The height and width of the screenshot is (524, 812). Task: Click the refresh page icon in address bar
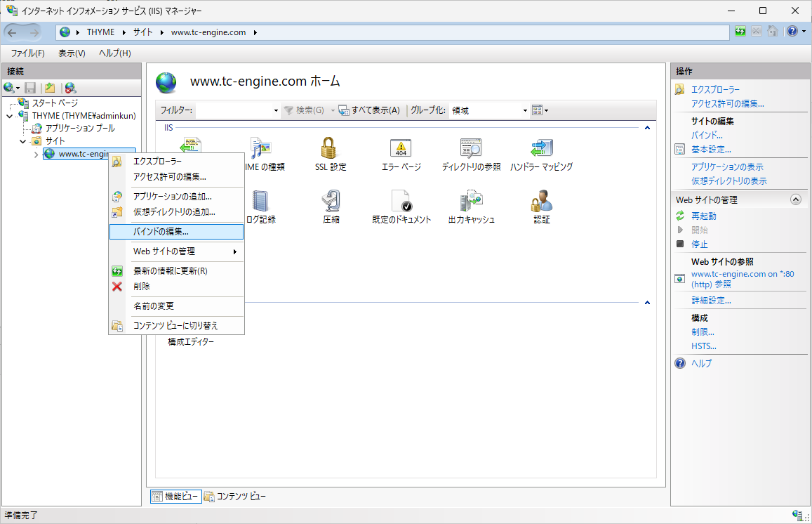tap(740, 31)
